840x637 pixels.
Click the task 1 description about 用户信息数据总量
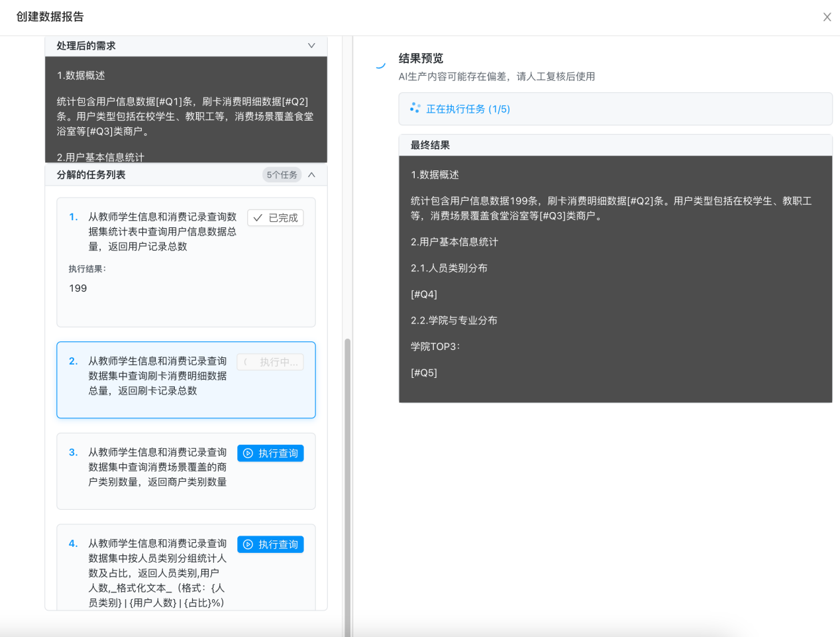coord(162,231)
